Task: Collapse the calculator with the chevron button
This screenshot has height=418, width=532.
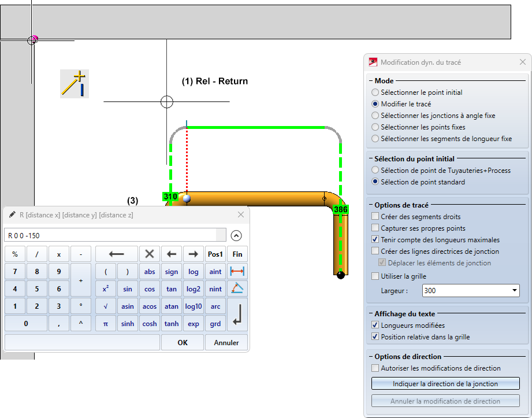Action: tap(236, 235)
